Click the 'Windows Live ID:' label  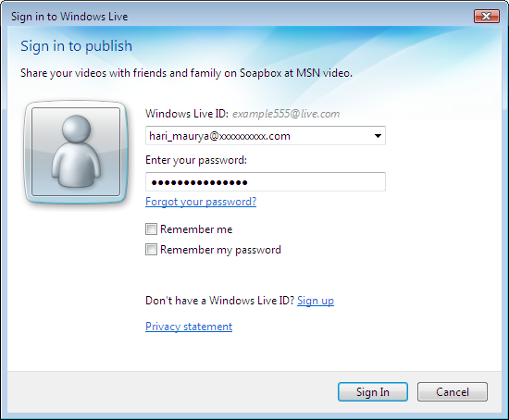tap(187, 114)
